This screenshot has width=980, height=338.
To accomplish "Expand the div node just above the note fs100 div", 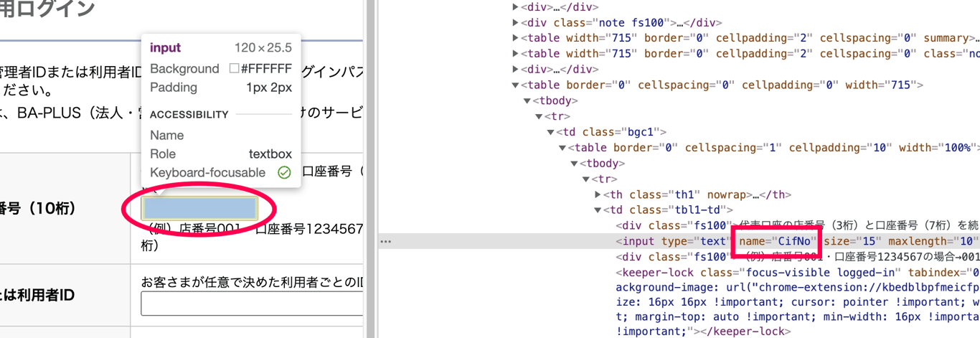I will tap(516, 7).
